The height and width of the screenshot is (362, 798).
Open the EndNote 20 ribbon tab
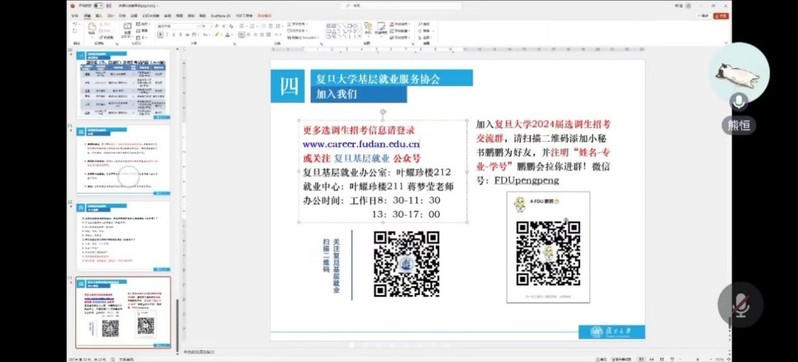coord(220,16)
